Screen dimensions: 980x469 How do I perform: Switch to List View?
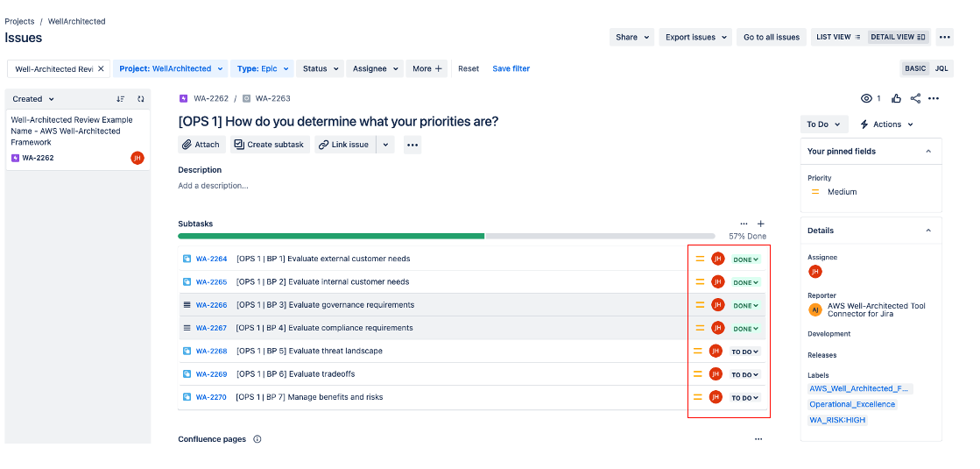click(x=838, y=38)
